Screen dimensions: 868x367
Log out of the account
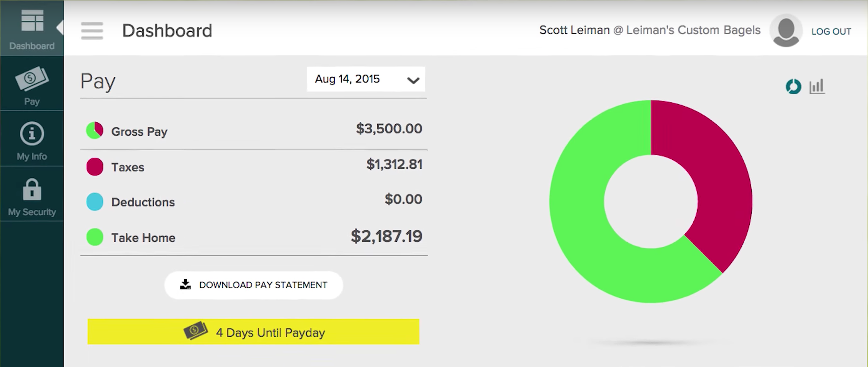[831, 31]
